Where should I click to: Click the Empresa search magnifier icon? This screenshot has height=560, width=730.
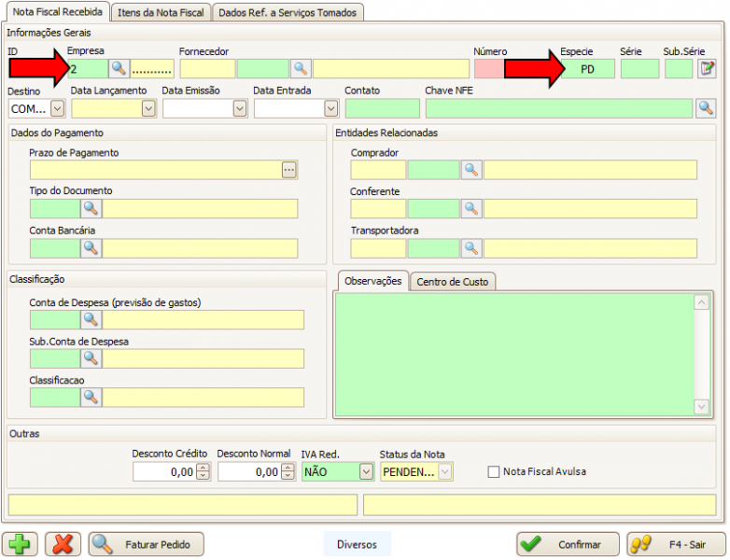(x=119, y=68)
